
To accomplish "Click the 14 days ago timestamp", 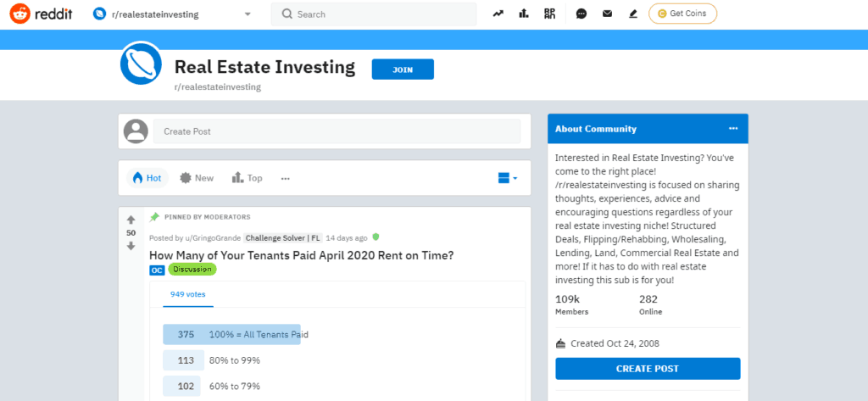I will click(347, 238).
